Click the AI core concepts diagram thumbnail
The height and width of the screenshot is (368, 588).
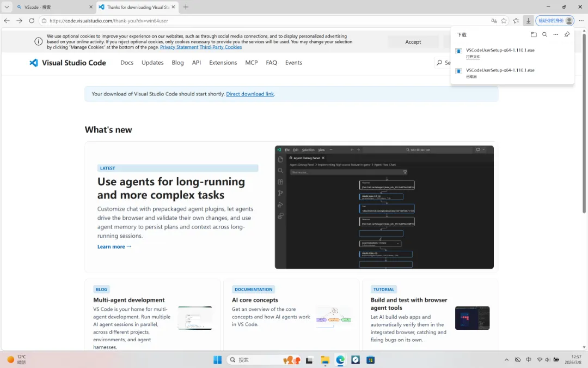click(x=333, y=318)
